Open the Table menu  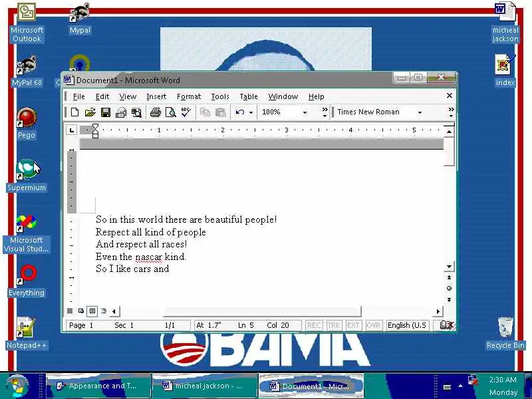click(249, 96)
